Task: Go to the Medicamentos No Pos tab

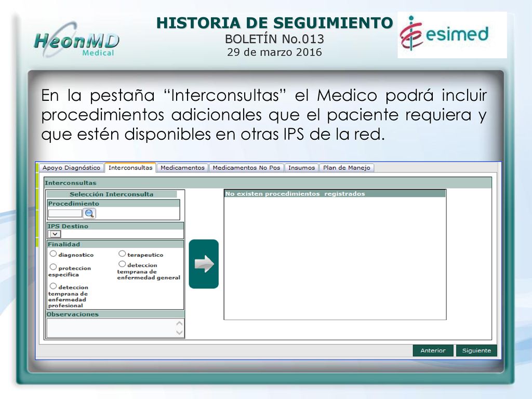Action: pyautogui.click(x=246, y=168)
